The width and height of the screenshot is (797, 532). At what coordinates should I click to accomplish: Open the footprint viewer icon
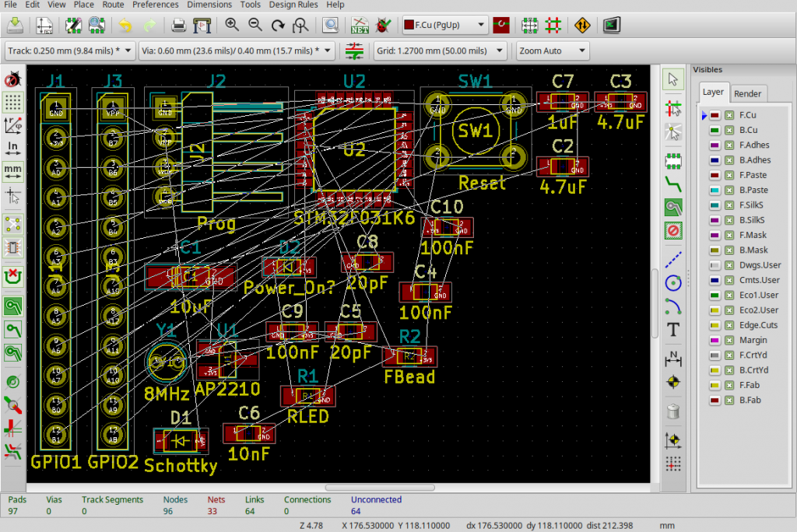point(97,25)
